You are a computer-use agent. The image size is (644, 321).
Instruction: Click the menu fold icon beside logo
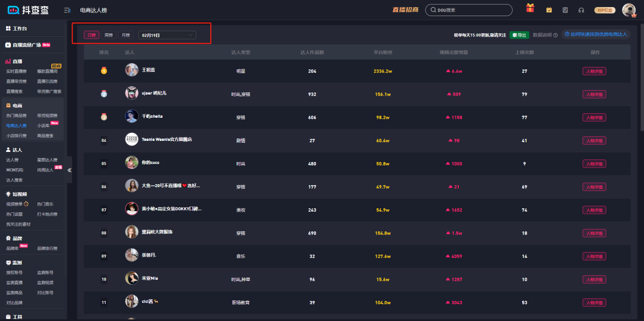(67, 10)
